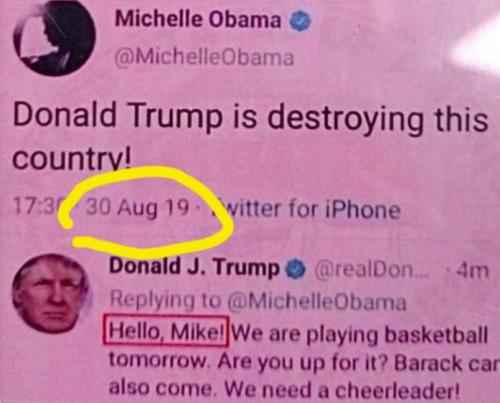
Task: Open the @MichelleObama handle under name
Action: click(x=204, y=57)
